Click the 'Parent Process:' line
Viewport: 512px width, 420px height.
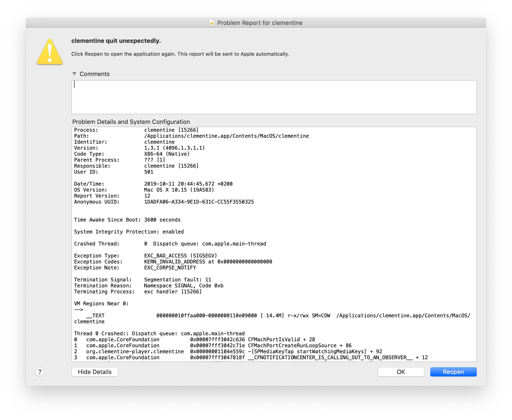(x=119, y=160)
